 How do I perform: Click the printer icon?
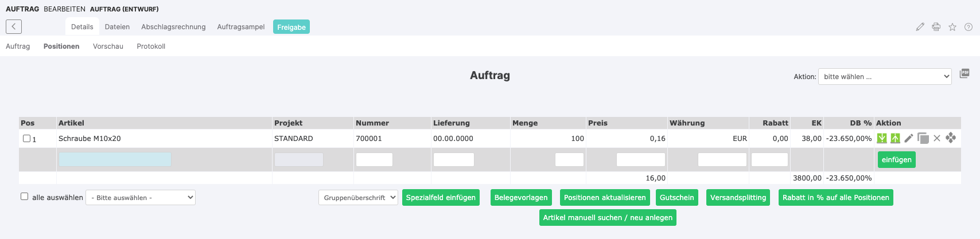(x=936, y=27)
